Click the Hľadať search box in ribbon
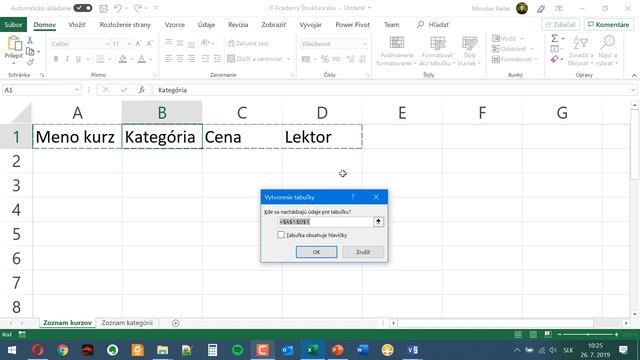 (433, 24)
